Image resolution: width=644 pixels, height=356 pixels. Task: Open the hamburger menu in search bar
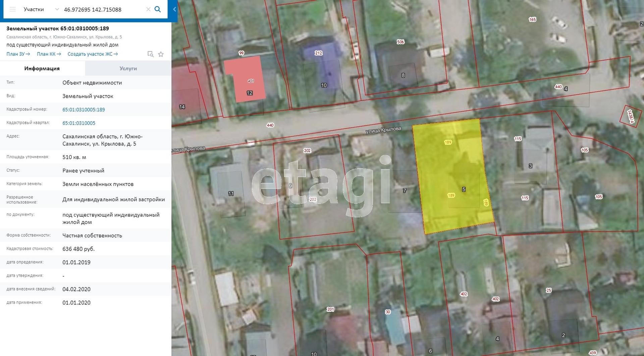tap(13, 9)
